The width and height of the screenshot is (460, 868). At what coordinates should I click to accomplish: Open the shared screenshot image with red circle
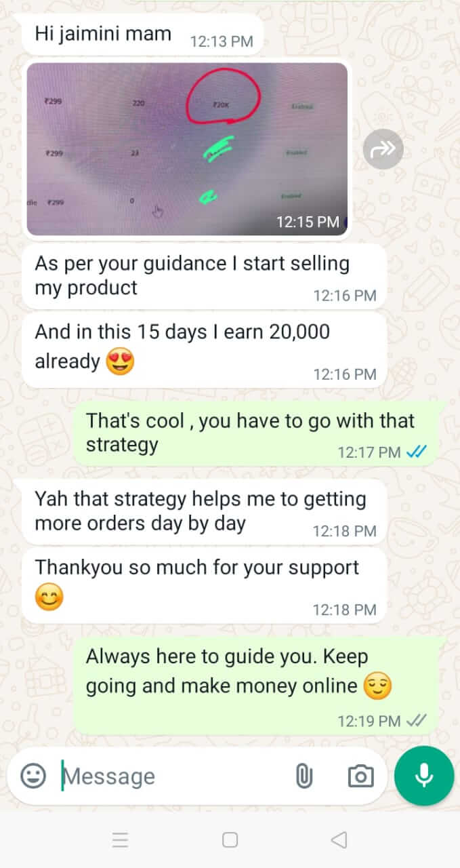pyautogui.click(x=187, y=149)
